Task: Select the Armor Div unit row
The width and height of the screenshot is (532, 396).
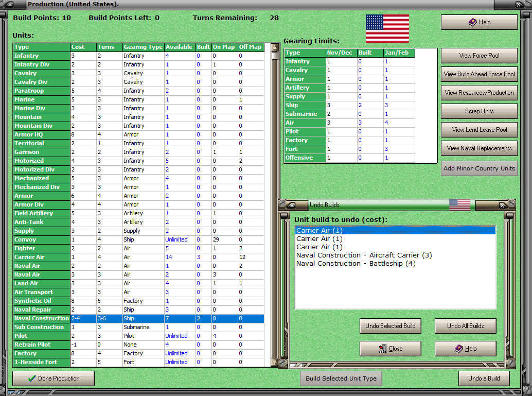Action: 138,204
